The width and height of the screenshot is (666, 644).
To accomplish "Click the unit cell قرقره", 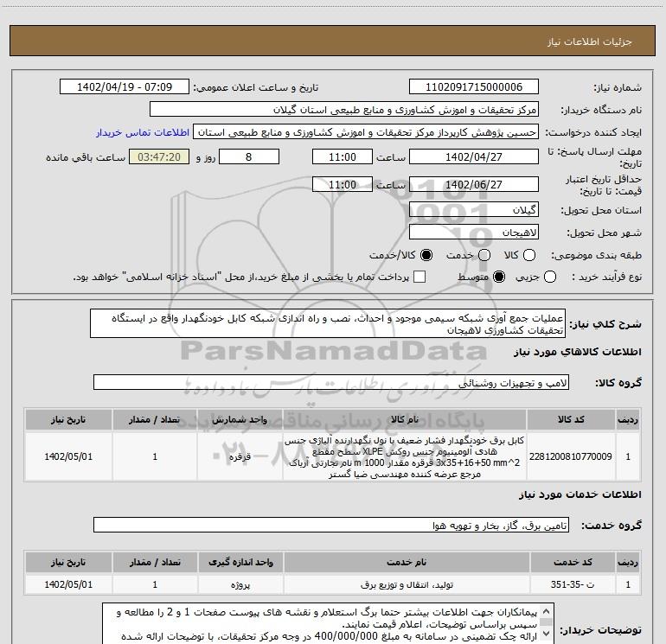I will [x=240, y=456].
